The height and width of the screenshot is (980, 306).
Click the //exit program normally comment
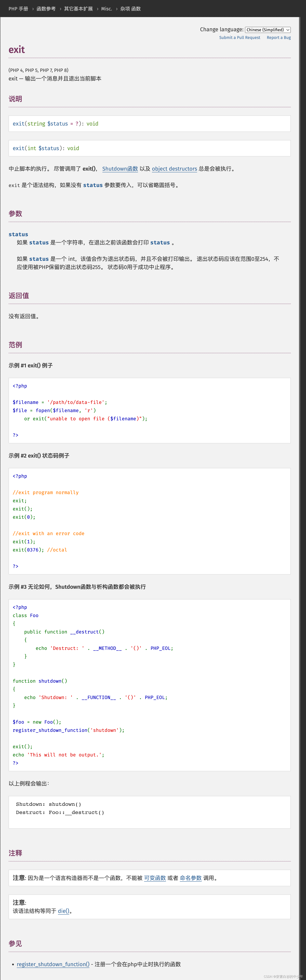46,493
